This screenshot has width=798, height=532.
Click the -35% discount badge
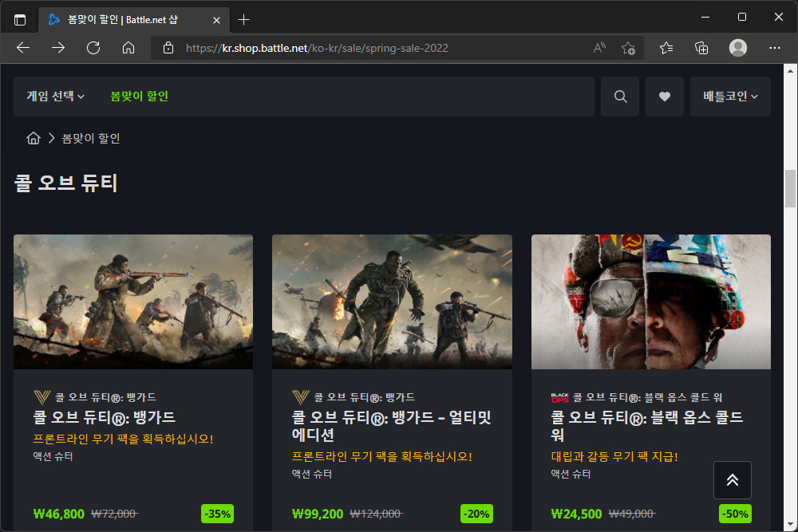coord(217,514)
